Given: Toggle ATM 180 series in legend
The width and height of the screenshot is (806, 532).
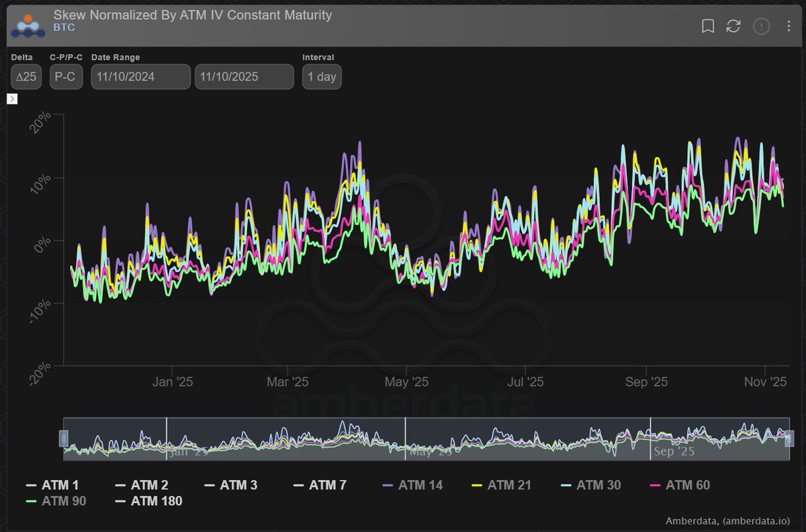Looking at the screenshot, I should (148, 500).
